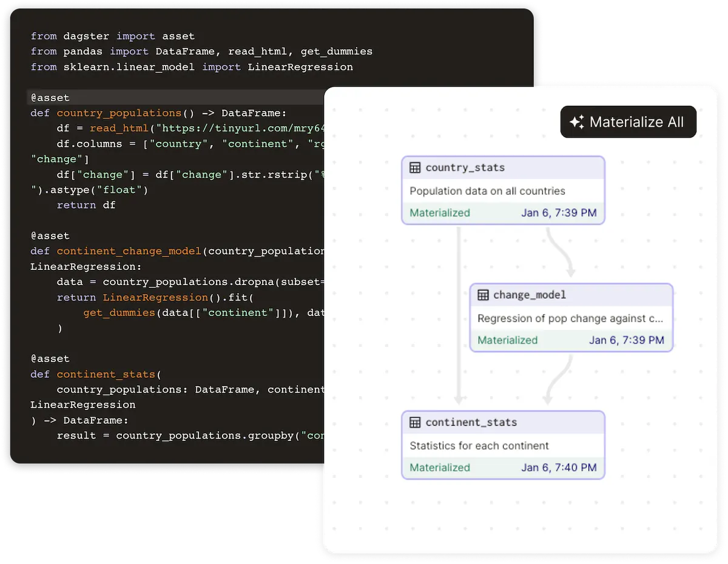Click Materialized status on country_stats node

440,213
